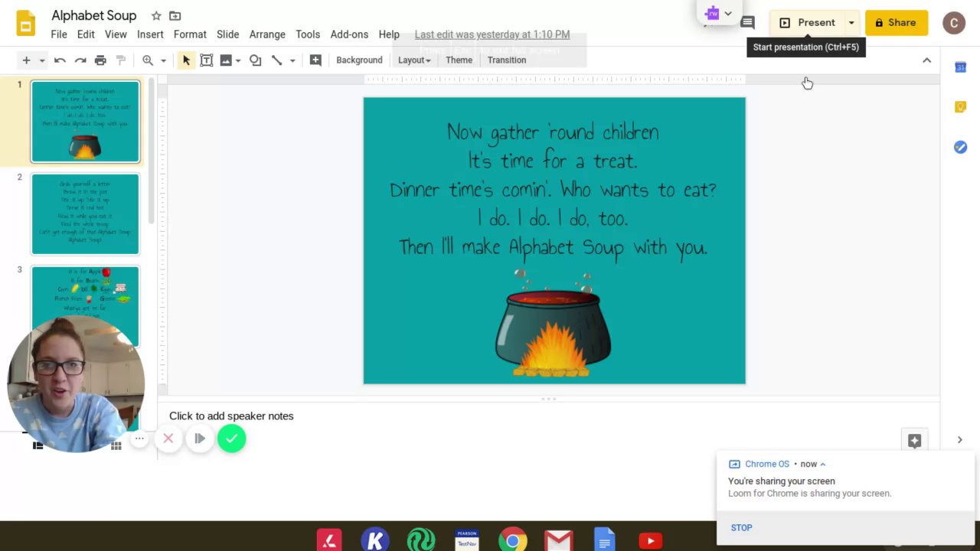Click the Background button
This screenshot has width=980, height=551.
(x=359, y=60)
